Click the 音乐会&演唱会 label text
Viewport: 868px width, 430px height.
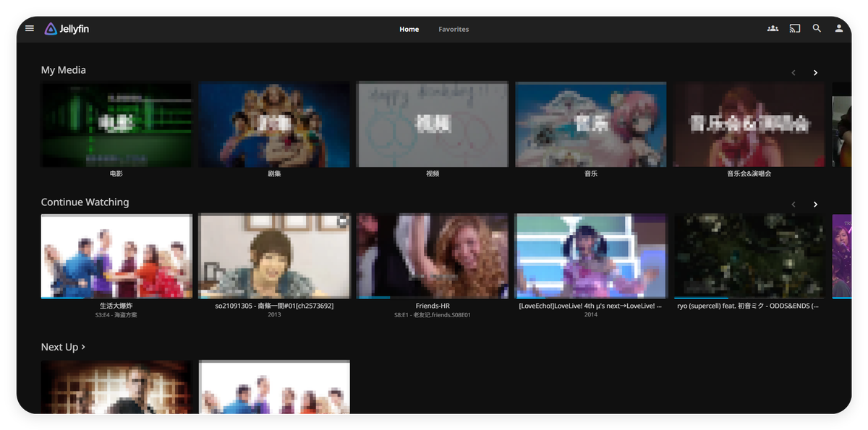(749, 174)
